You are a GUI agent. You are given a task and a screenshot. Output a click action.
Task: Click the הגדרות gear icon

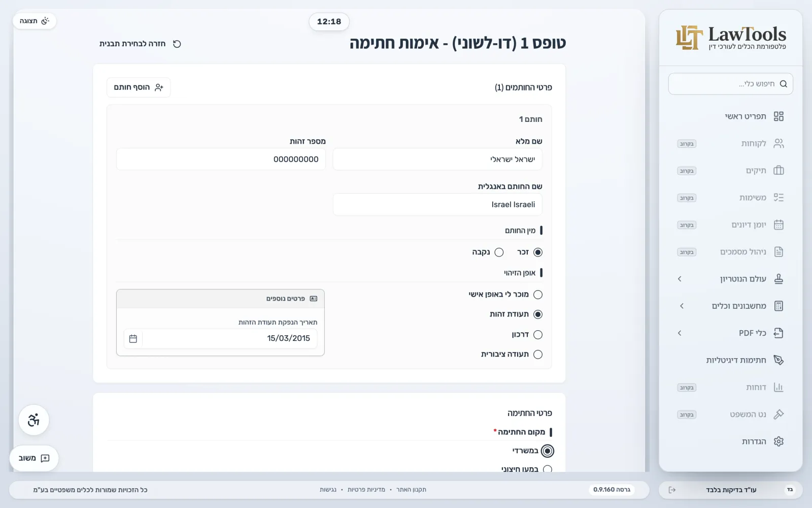point(779,441)
